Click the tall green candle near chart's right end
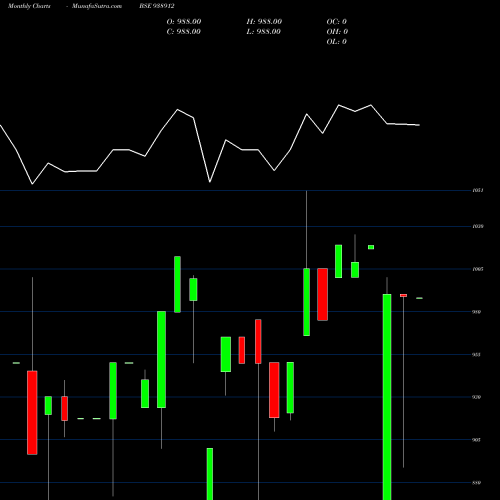The image size is (500, 500). click(387, 397)
